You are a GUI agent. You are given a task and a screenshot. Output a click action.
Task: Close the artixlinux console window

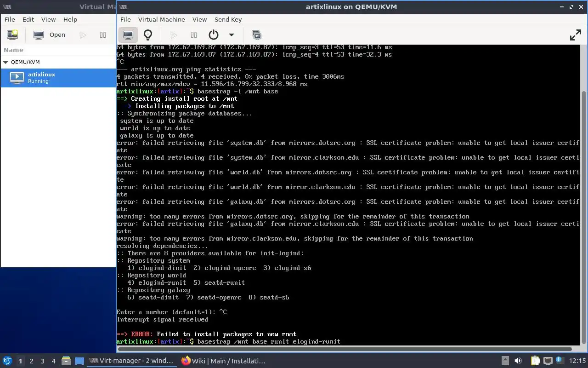coord(581,7)
